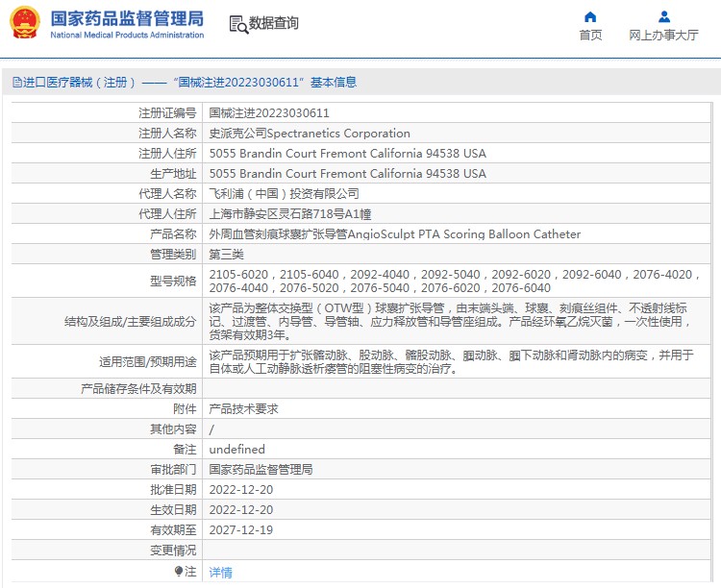This screenshot has height=588, width=721.
Task: Click the bulb icon beside 注
Action: [x=179, y=571]
